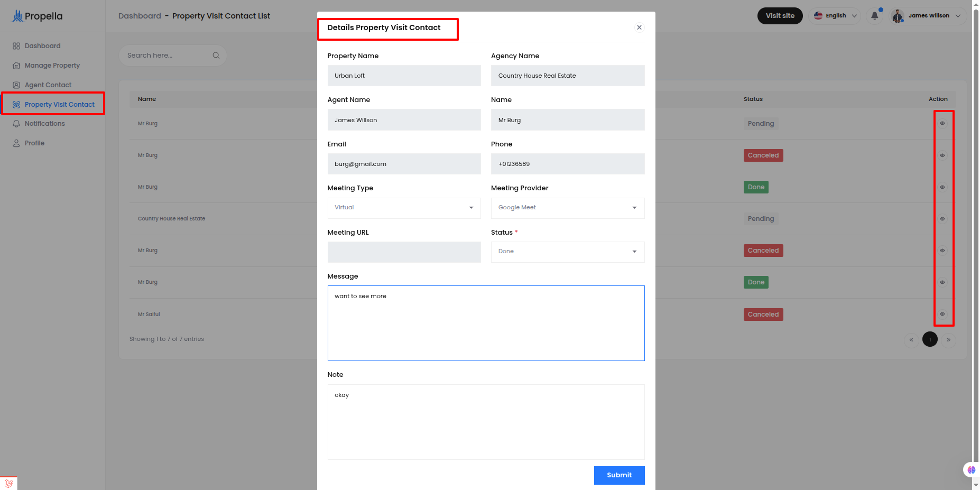Click the Mr Saiful name cell

[x=149, y=315]
